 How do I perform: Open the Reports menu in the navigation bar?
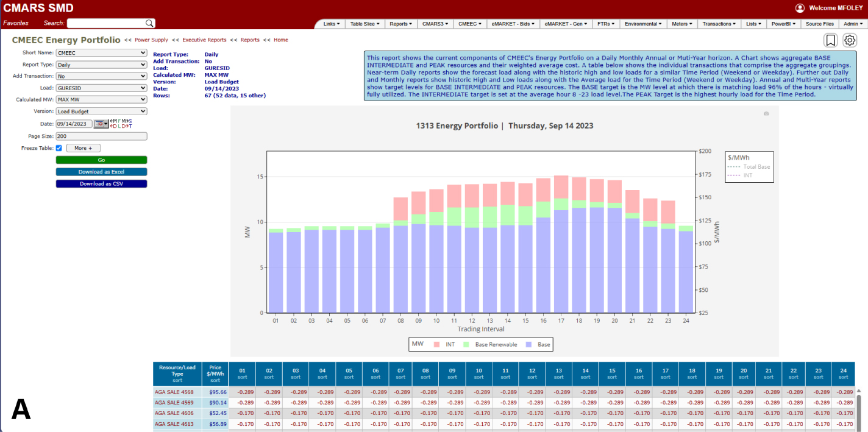(401, 24)
